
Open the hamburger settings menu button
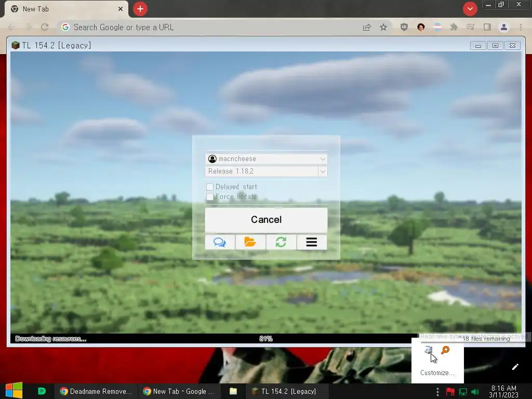tap(312, 242)
